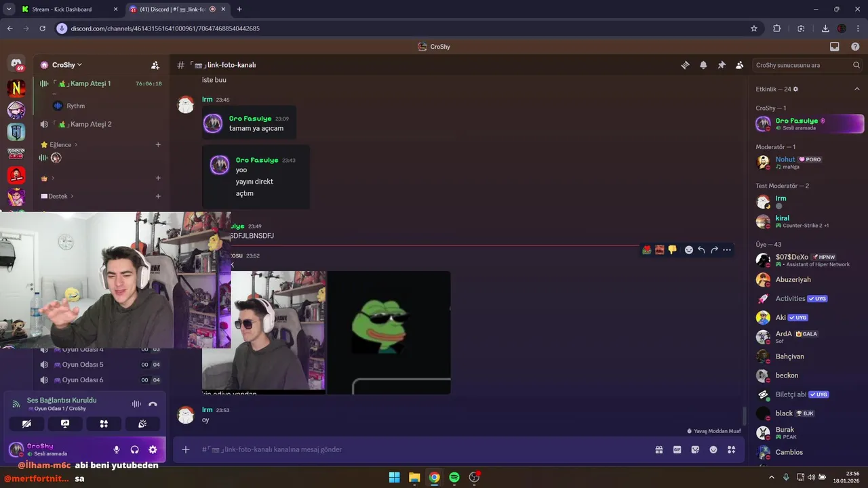Image resolution: width=868 pixels, height=488 pixels.
Task: Toggle member list icon in header
Action: point(739,65)
